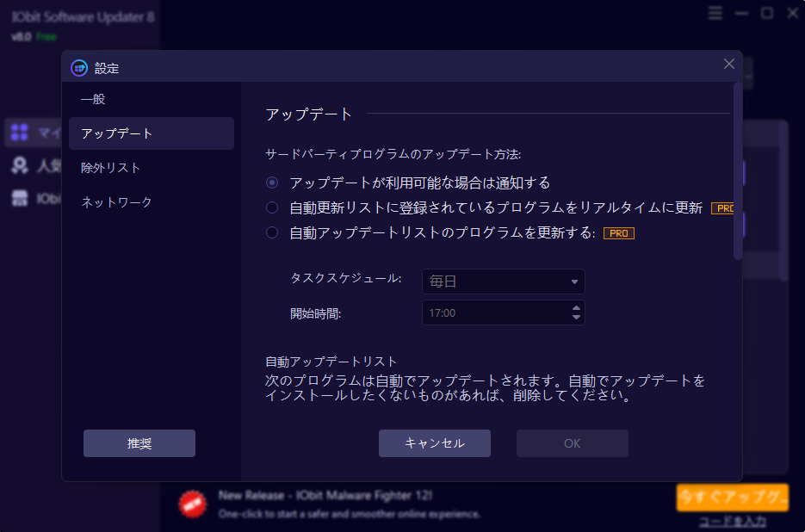Image resolution: width=805 pixels, height=532 pixels.
Task: Click the コードを入力 link
Action: [732, 521]
